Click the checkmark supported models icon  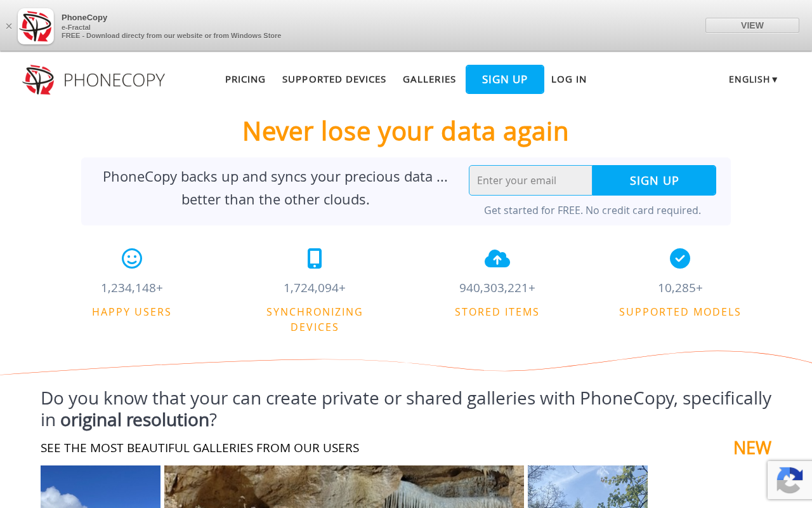[680, 258]
